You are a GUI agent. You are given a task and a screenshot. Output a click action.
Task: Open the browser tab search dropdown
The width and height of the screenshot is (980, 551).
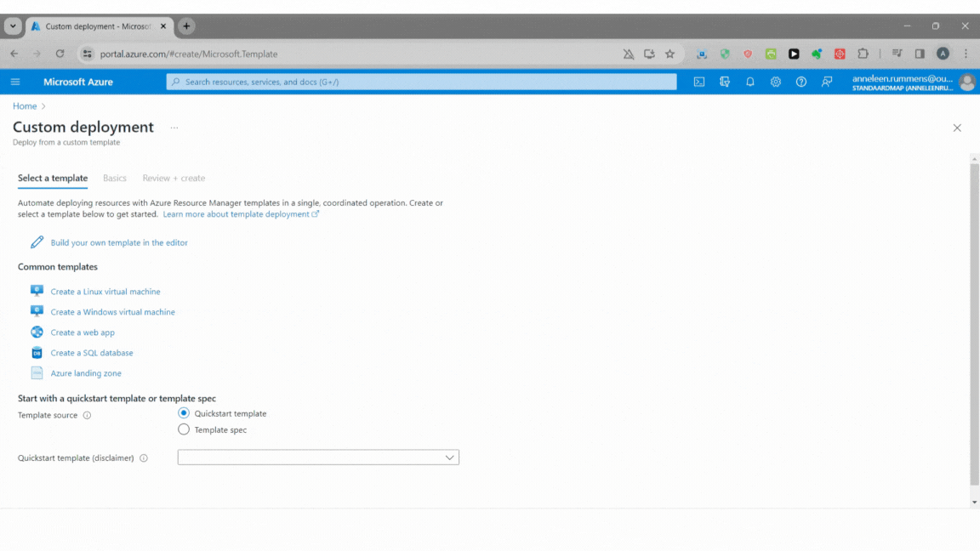[x=13, y=26]
